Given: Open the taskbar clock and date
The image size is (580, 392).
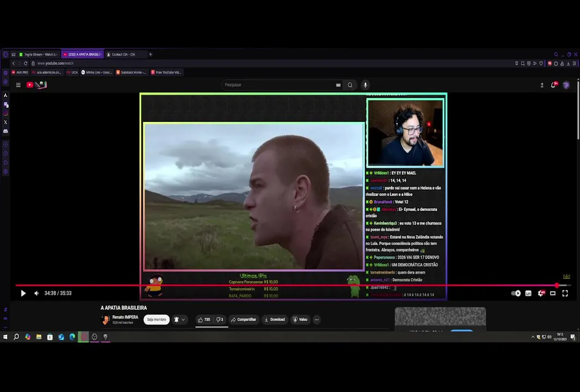Looking at the screenshot, I should [560, 337].
